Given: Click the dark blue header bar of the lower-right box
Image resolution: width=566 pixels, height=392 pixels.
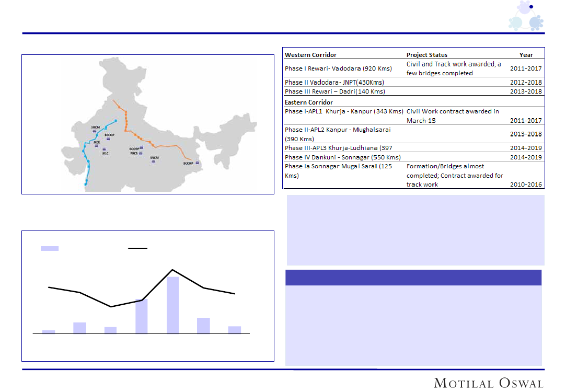Looking at the screenshot, I should tap(413, 278).
